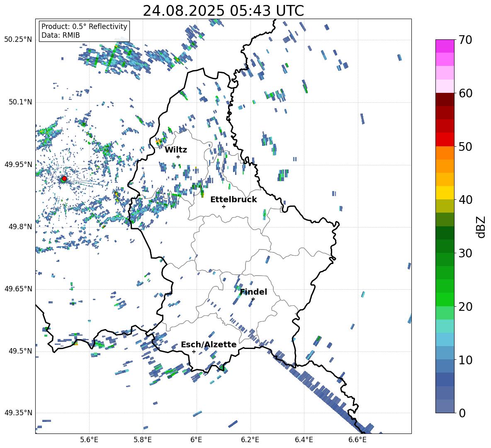The width and height of the screenshot is (491, 448).
Task: Click the 6.4°E longitude label
Action: (x=304, y=440)
